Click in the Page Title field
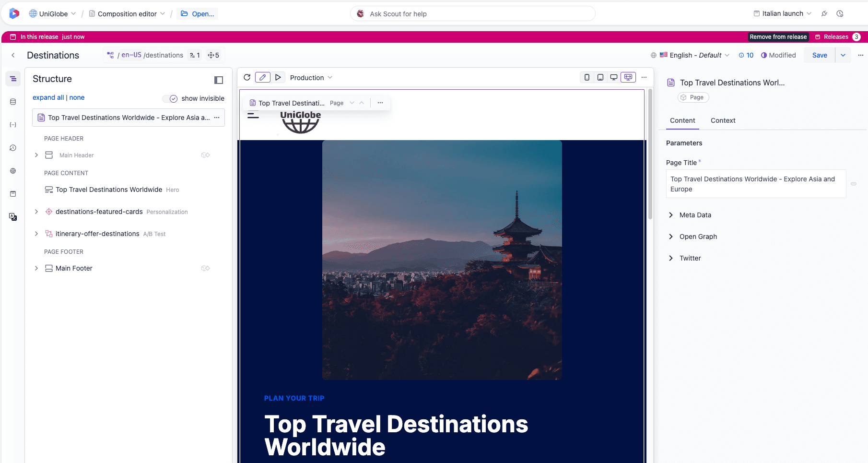This screenshot has width=868, height=463. tap(756, 184)
